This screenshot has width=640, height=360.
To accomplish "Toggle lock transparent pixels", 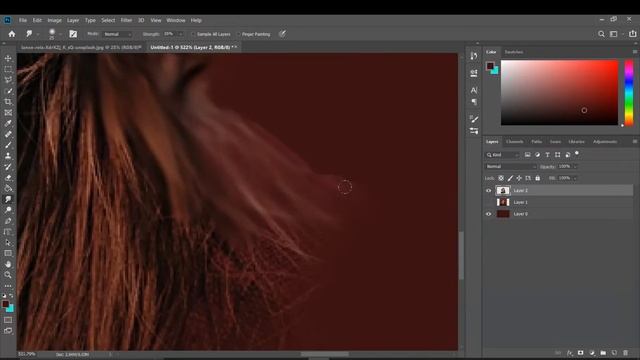I will pyautogui.click(x=501, y=178).
